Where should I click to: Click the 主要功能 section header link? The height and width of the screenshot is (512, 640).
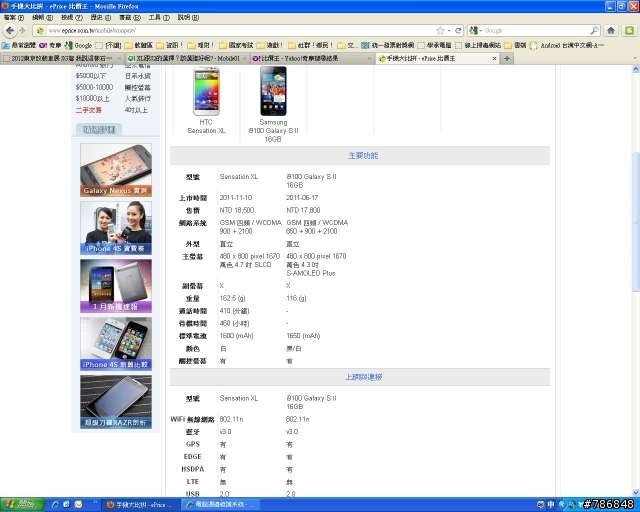(x=363, y=156)
